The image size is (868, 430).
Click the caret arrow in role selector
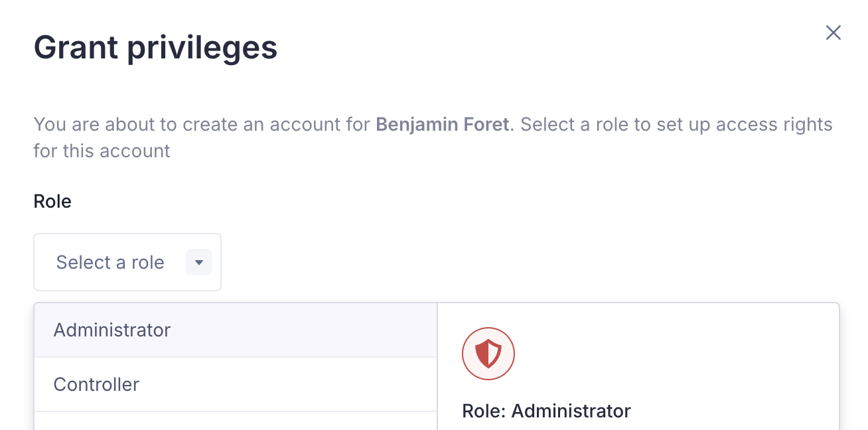click(199, 262)
